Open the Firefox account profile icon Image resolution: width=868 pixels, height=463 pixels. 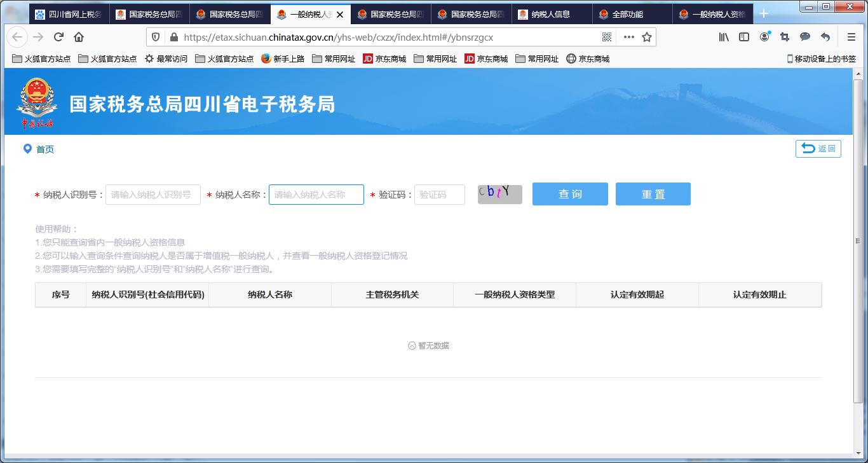pyautogui.click(x=763, y=37)
